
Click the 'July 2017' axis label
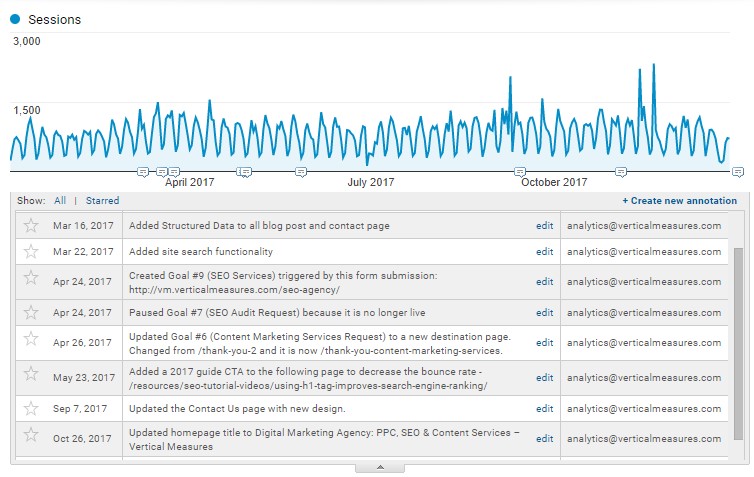click(x=371, y=183)
